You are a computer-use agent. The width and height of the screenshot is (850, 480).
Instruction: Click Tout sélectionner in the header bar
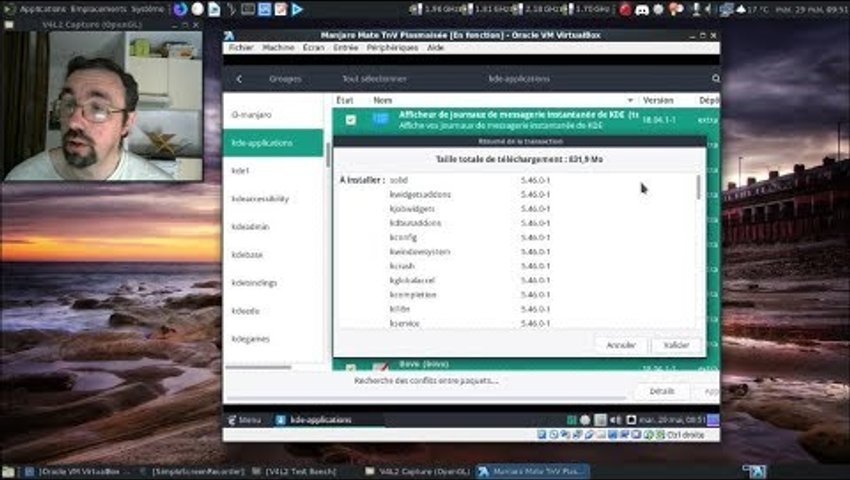coord(374,79)
